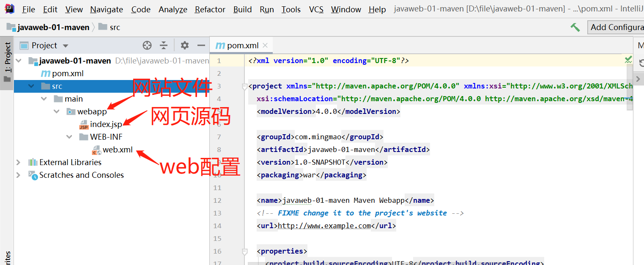Screen dimensions: 644x265
Task: Expand Scratches and Consoles node
Action: coord(18,175)
